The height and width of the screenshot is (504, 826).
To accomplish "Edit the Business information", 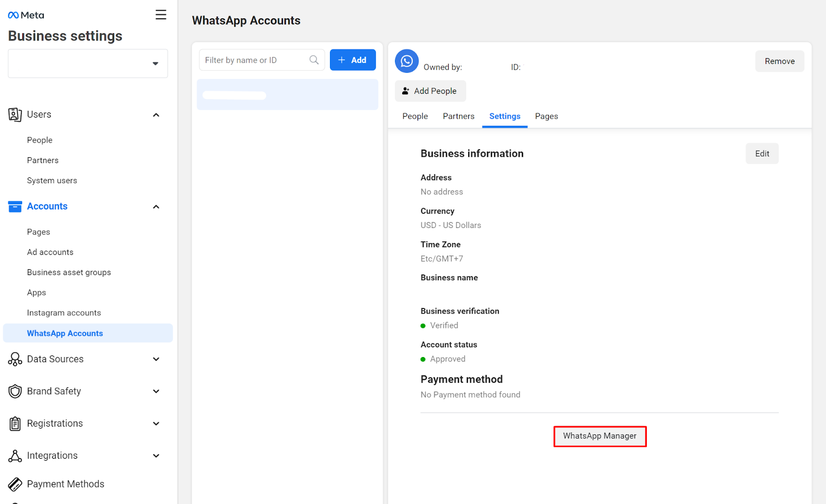I will point(762,153).
